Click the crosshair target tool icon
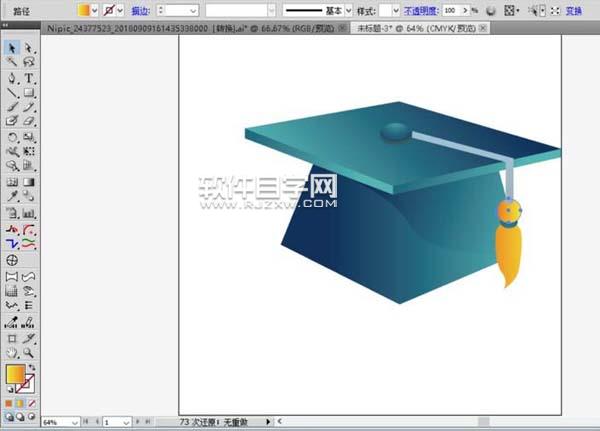This screenshot has width=600, height=431. [12, 260]
